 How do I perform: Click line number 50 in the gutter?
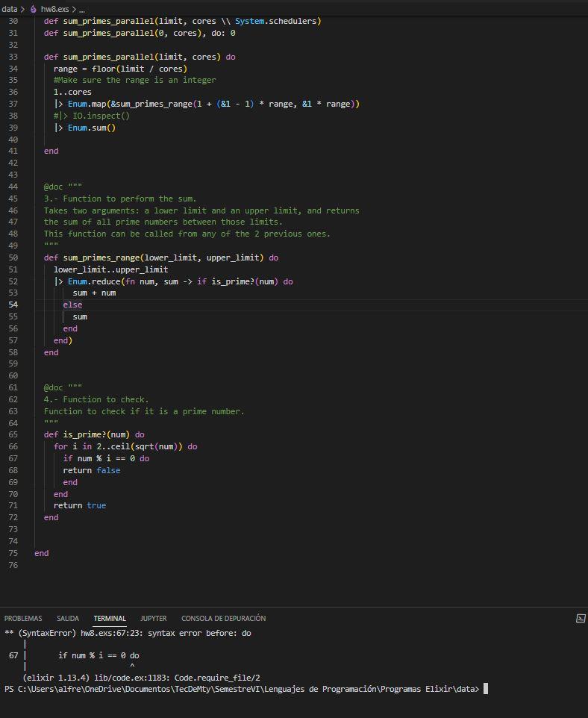[x=13, y=257]
